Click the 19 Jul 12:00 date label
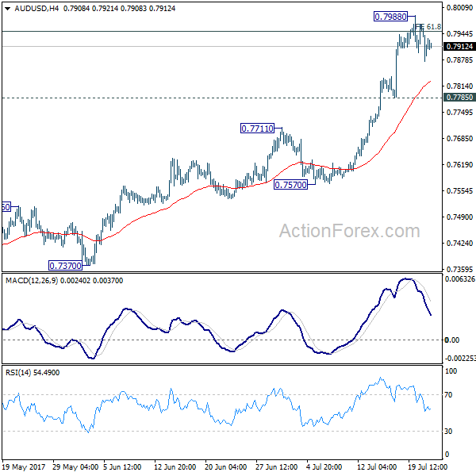 point(428,467)
